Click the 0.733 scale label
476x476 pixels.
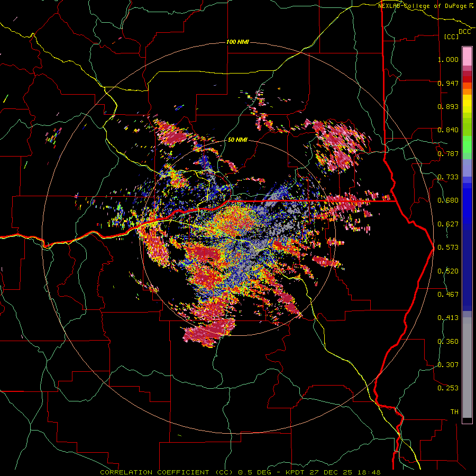point(448,177)
